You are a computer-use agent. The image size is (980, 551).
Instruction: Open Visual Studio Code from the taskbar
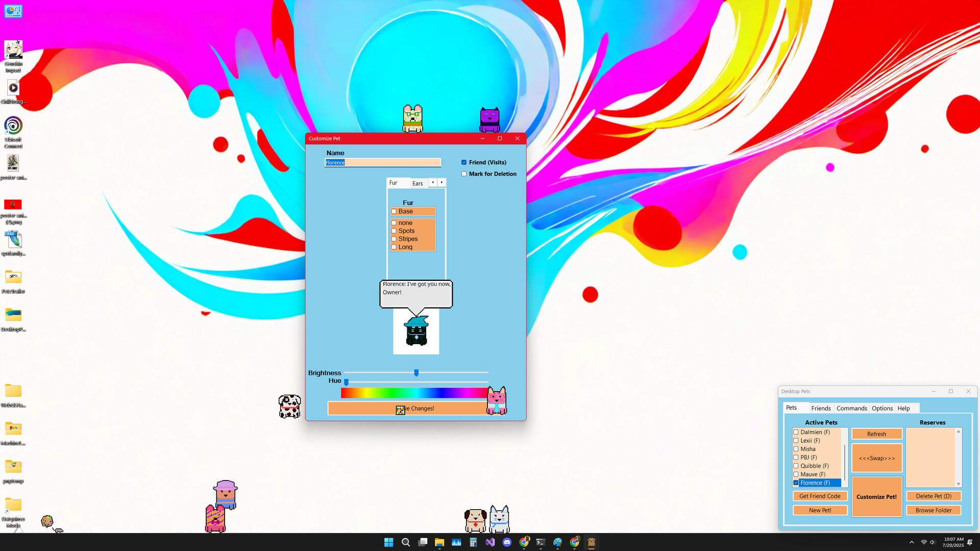[x=490, y=542]
